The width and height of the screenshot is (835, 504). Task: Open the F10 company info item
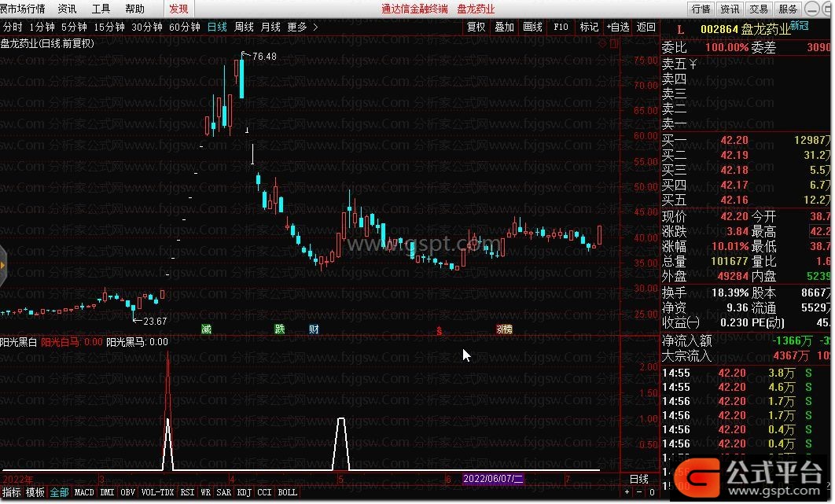click(561, 27)
